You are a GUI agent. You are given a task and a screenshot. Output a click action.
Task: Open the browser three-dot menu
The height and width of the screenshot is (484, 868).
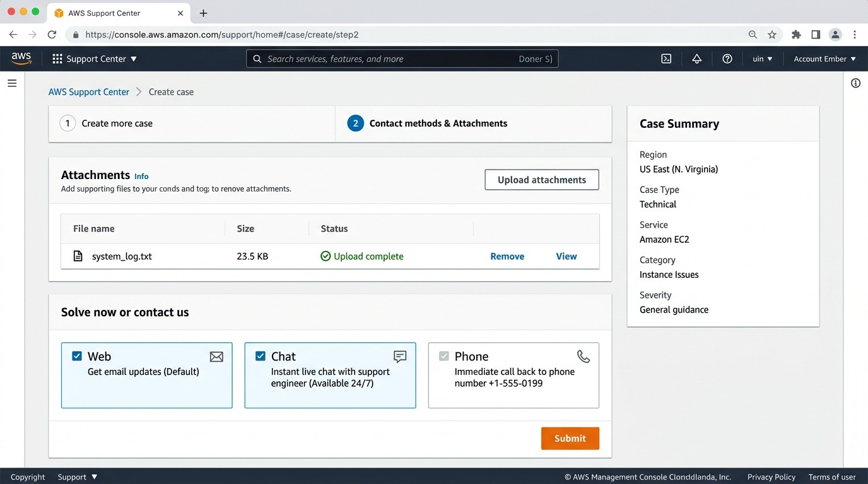click(855, 35)
